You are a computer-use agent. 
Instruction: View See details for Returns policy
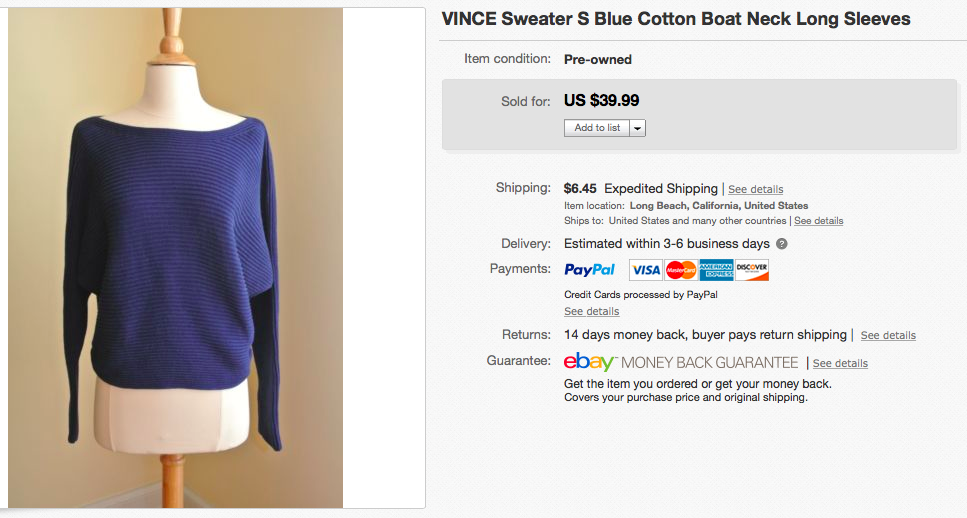pos(888,336)
